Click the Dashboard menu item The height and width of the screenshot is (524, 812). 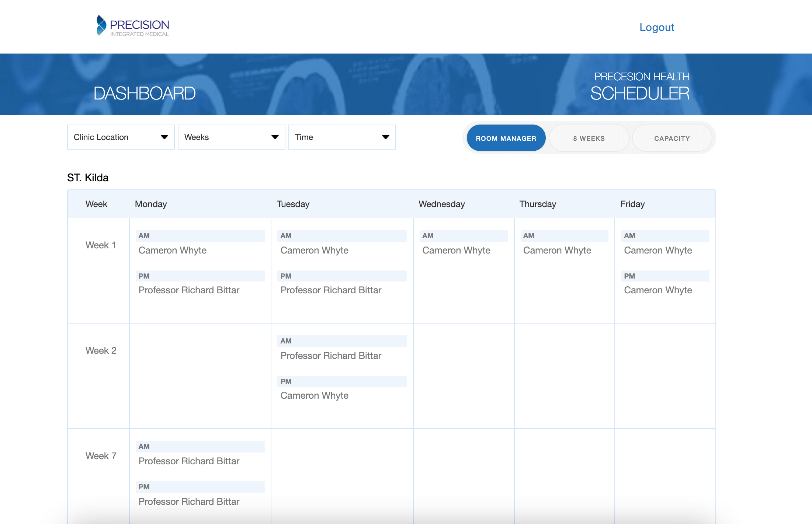(146, 92)
